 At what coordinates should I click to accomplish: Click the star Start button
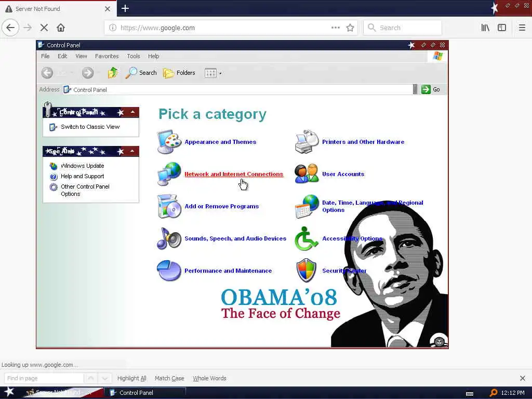(9, 392)
